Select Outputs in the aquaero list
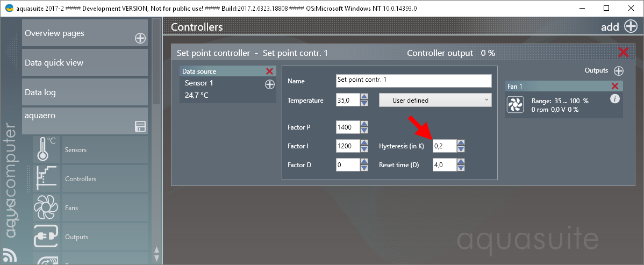Image resolution: width=644 pixels, height=265 pixels. tap(104, 237)
